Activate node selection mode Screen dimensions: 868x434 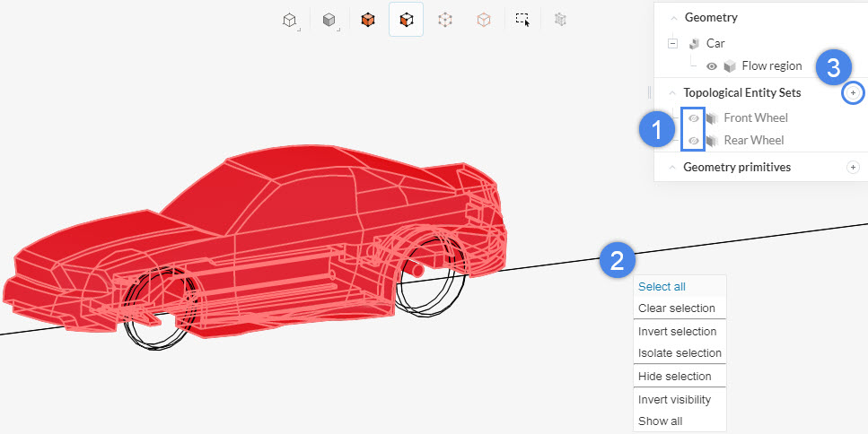445,20
